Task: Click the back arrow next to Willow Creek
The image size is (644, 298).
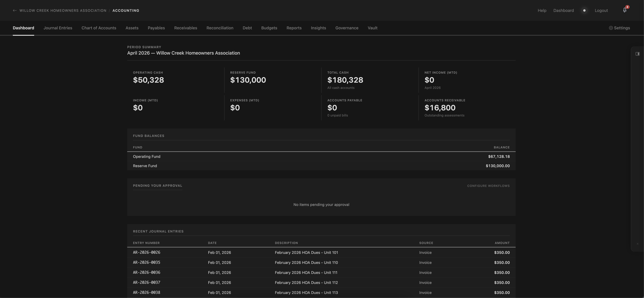Action: point(15,10)
